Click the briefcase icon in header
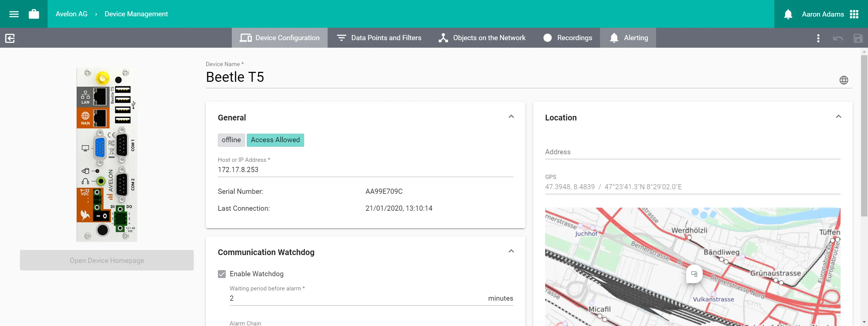The image size is (868, 326). point(34,14)
